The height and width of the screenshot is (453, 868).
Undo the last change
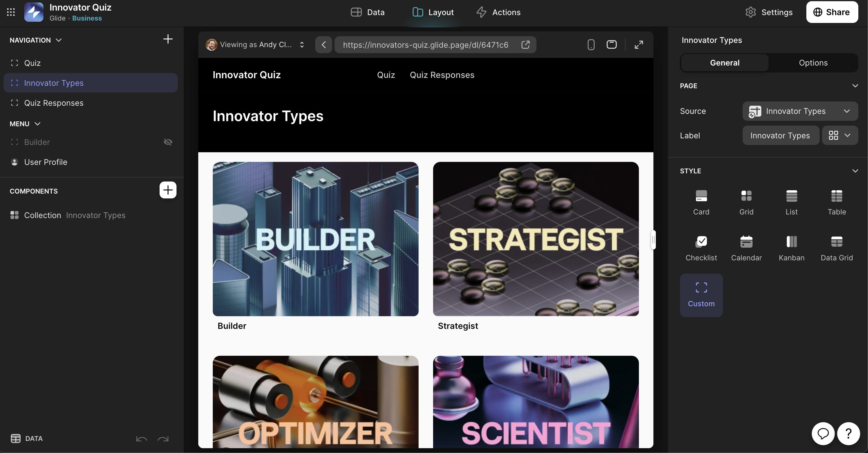click(x=141, y=439)
